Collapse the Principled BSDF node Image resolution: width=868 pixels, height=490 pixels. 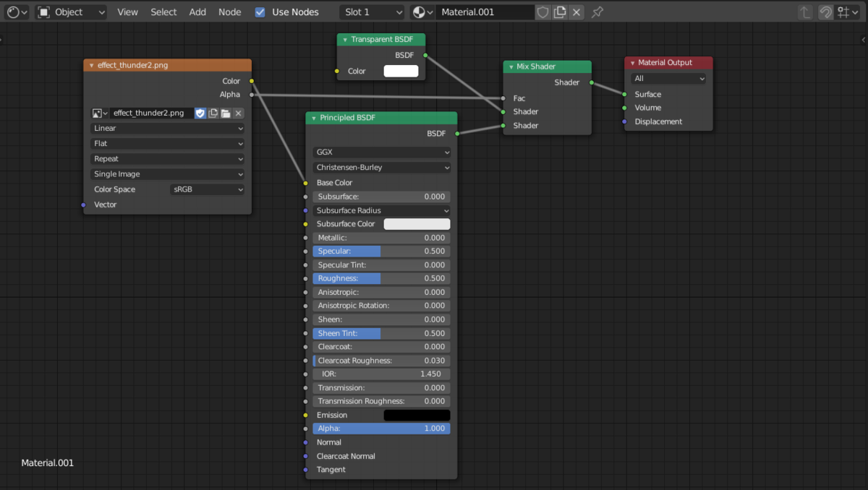click(314, 118)
